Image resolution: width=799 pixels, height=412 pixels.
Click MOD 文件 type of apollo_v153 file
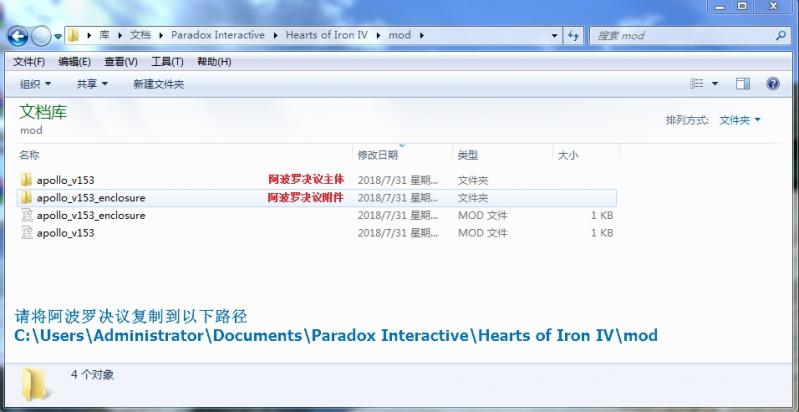(483, 233)
